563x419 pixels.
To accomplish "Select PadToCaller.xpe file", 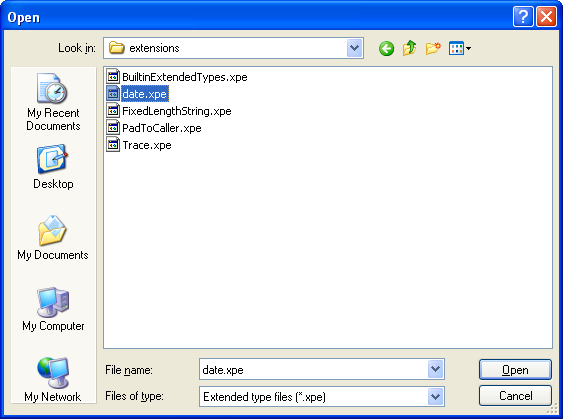I will 154,128.
